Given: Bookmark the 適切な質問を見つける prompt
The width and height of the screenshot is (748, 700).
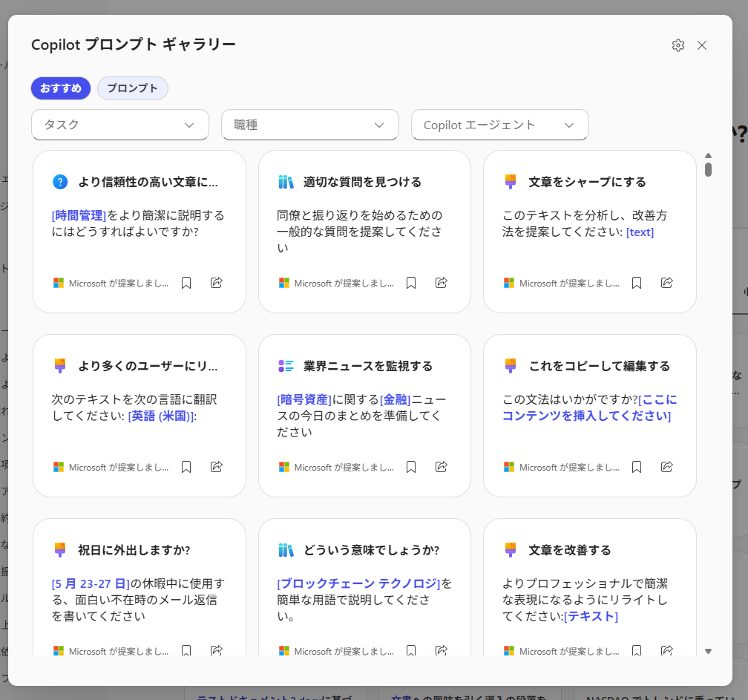Looking at the screenshot, I should click(x=411, y=283).
